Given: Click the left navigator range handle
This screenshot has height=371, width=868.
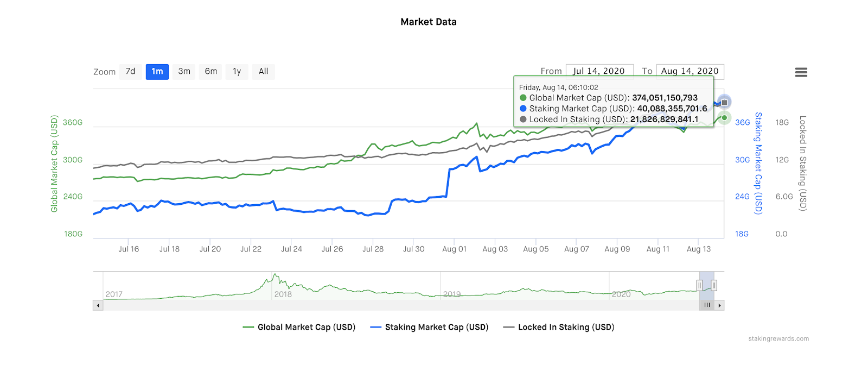Looking at the screenshot, I should [700, 285].
